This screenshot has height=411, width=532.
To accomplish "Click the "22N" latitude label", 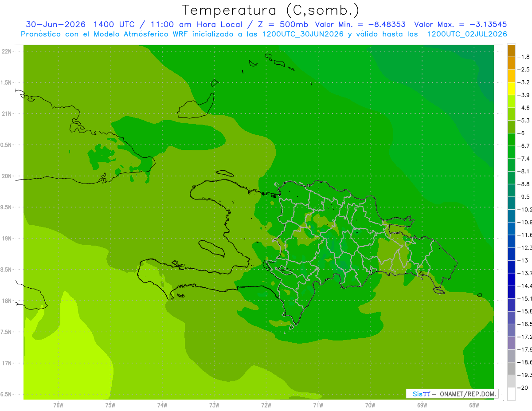I will (x=7, y=51).
